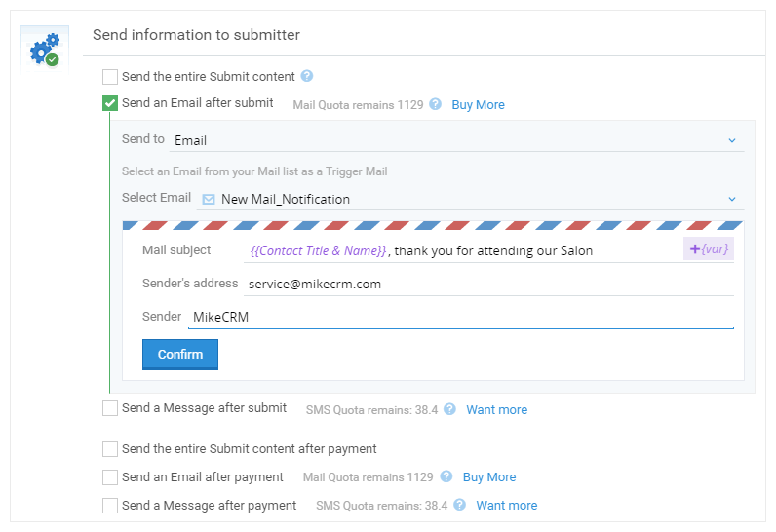This screenshot has height=532, width=776.
Task: Click help icon next to Mail Quota remains 1129
Action: [x=435, y=104]
